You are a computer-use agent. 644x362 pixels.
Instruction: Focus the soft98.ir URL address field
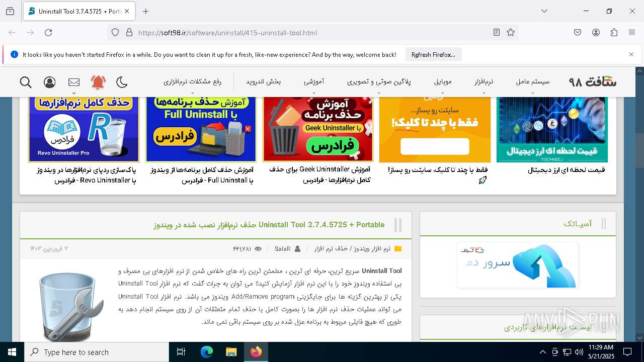click(312, 33)
